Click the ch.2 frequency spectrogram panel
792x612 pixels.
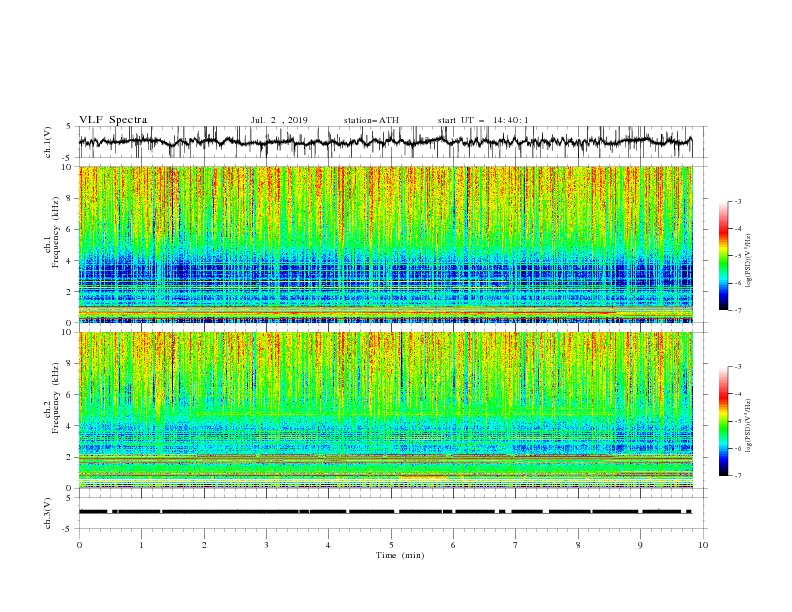(385, 410)
